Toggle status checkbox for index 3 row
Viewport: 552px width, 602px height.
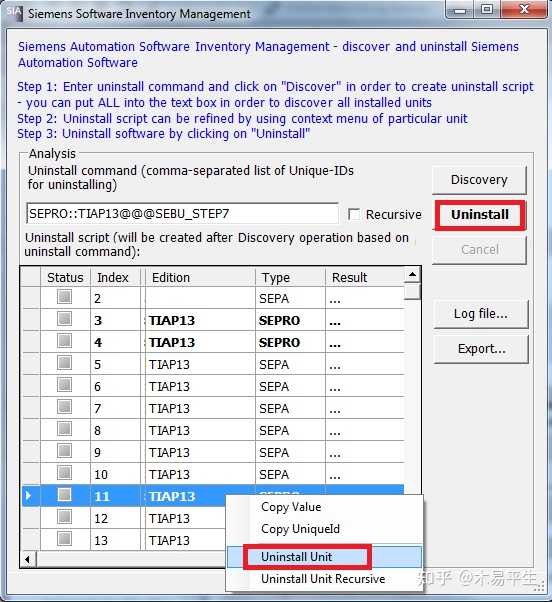64,318
